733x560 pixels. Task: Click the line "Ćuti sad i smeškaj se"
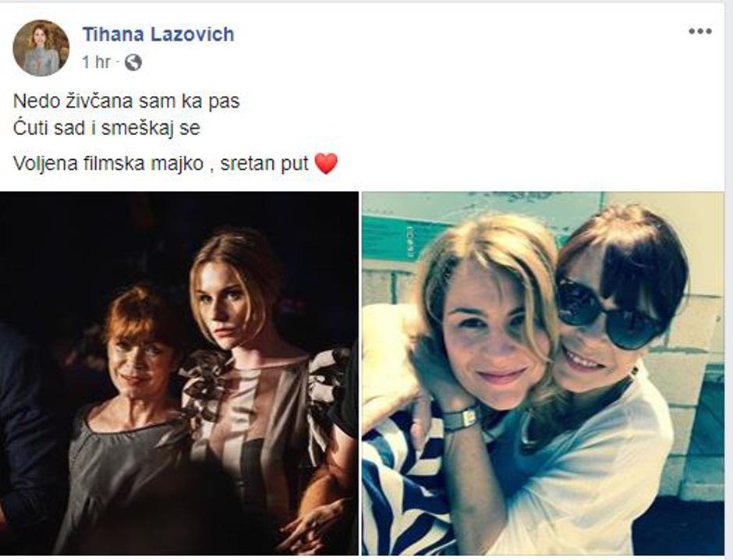[107, 128]
